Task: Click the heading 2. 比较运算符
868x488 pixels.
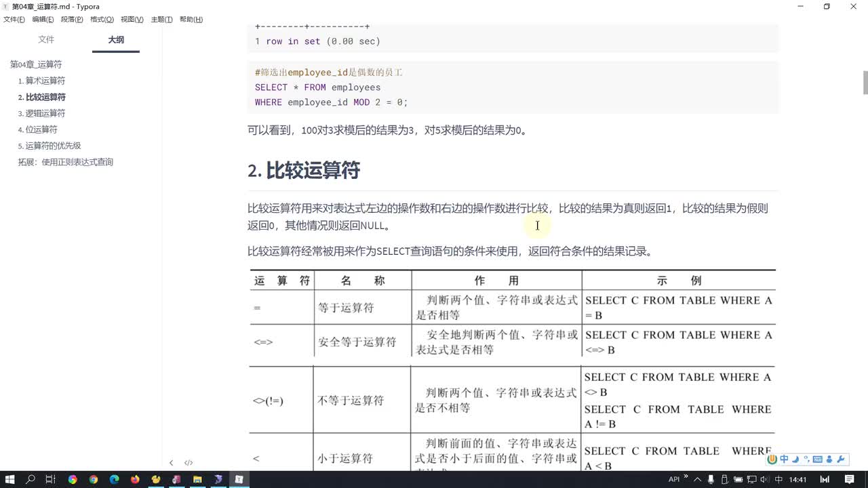Action: [304, 170]
